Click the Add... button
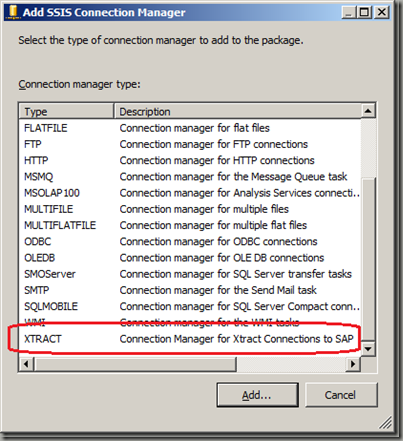The width and height of the screenshot is (403, 441). [x=257, y=395]
